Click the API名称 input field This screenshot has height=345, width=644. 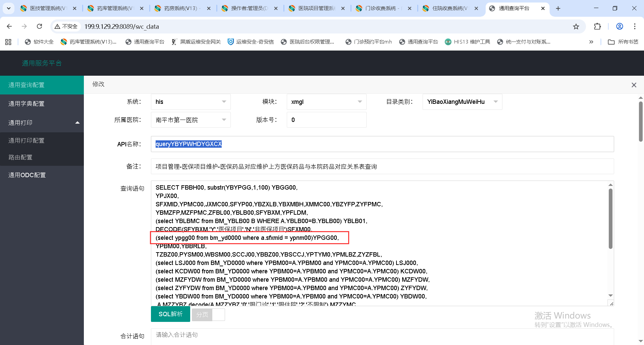tap(382, 144)
